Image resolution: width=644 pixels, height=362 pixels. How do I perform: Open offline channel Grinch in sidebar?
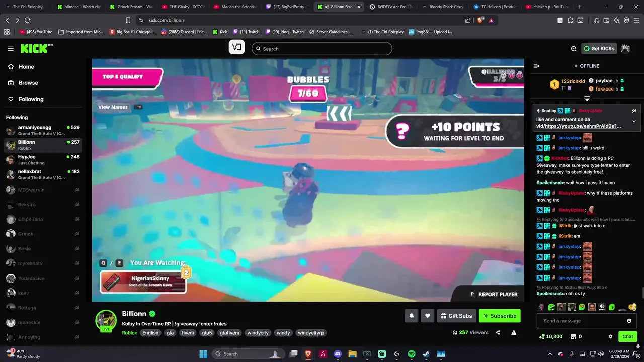43,234
